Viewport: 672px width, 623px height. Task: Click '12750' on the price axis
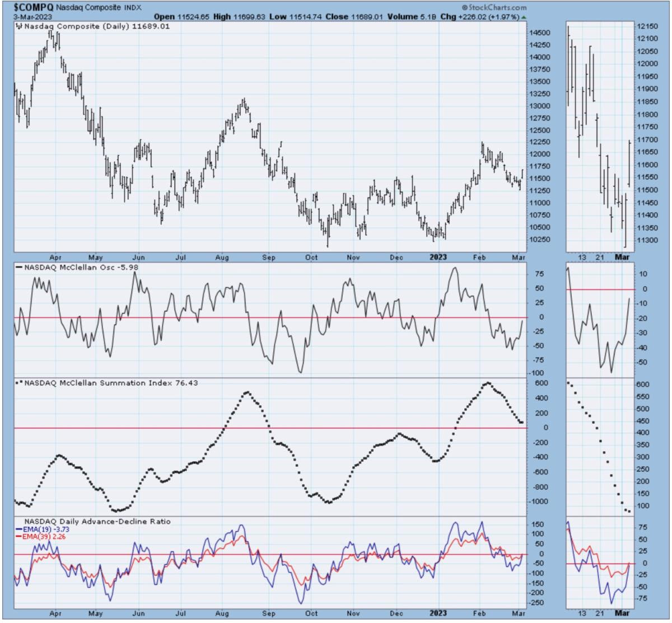point(540,118)
